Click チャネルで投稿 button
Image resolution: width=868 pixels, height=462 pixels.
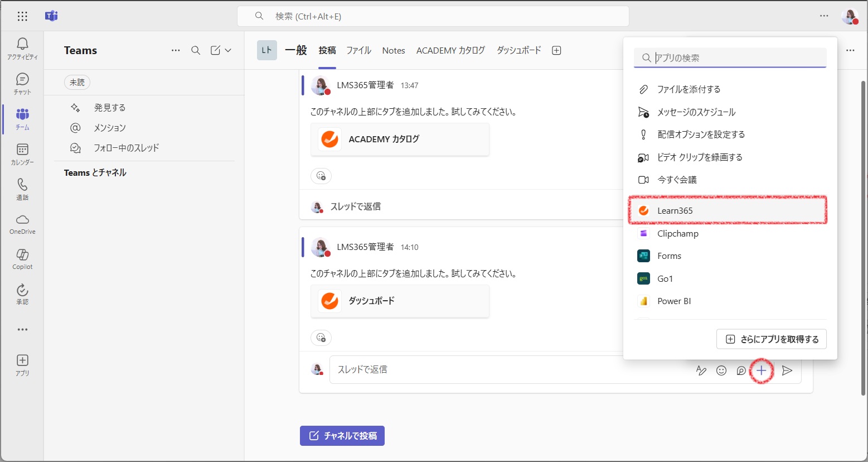[342, 436]
